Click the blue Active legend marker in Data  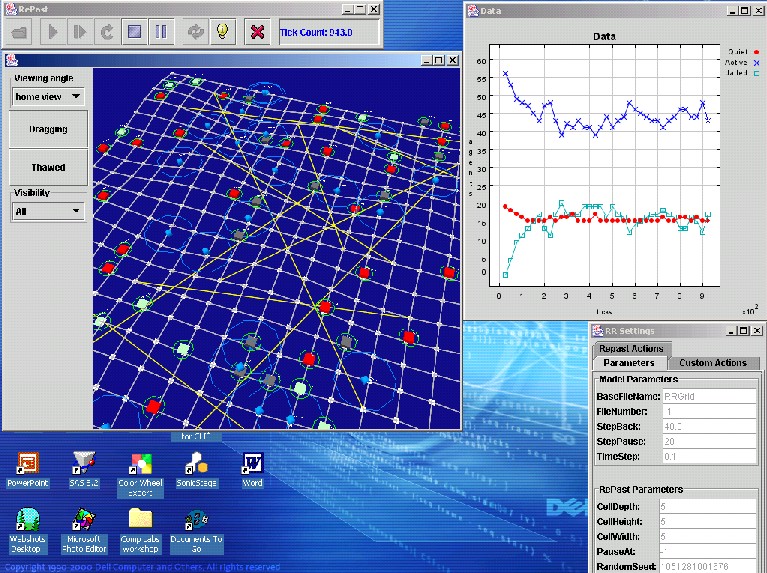pyautogui.click(x=757, y=63)
